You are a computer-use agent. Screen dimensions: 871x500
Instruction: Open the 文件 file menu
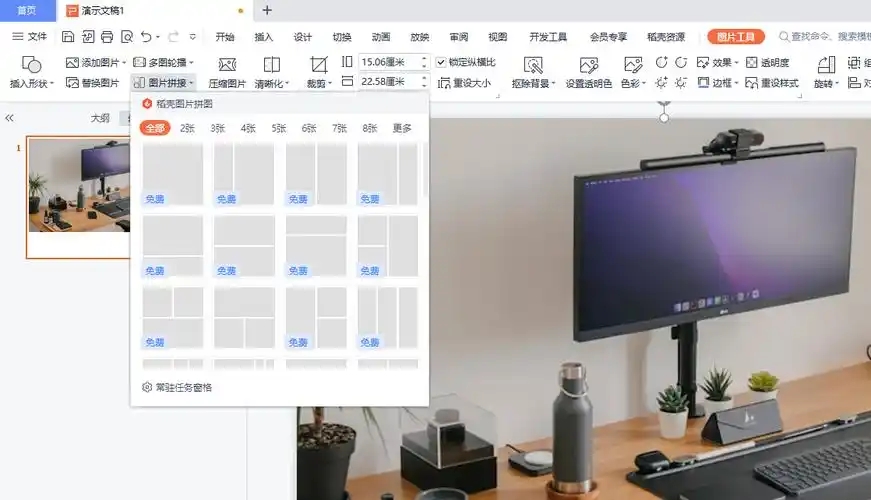(x=29, y=37)
